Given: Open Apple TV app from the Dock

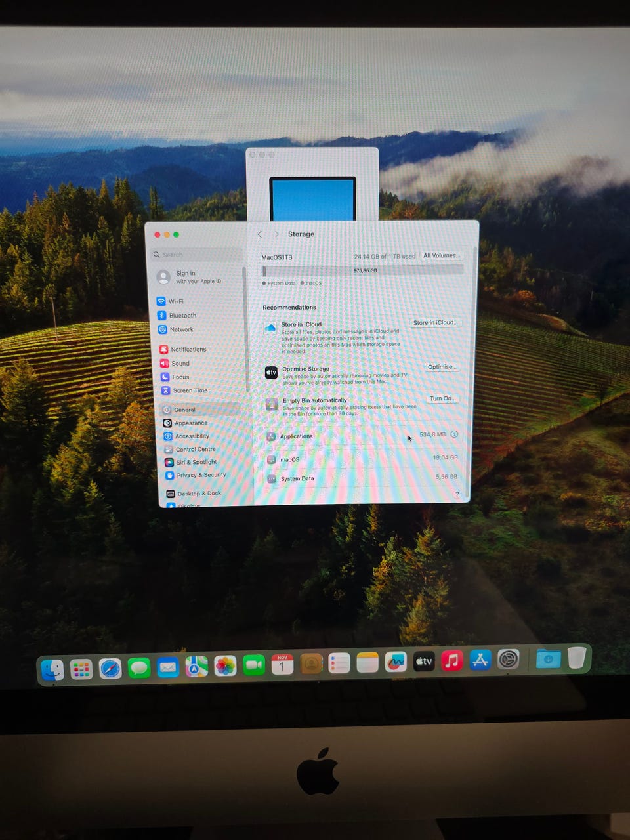Looking at the screenshot, I should (x=424, y=661).
